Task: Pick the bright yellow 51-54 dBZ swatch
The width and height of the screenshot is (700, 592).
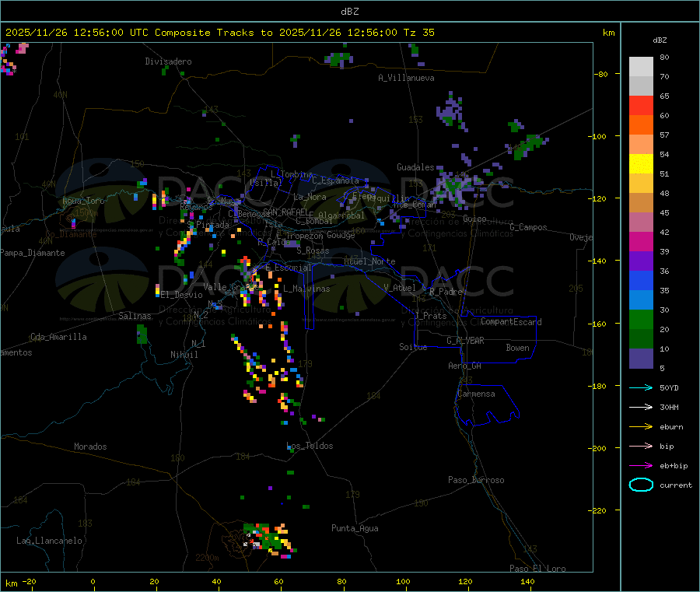Action: click(641, 164)
